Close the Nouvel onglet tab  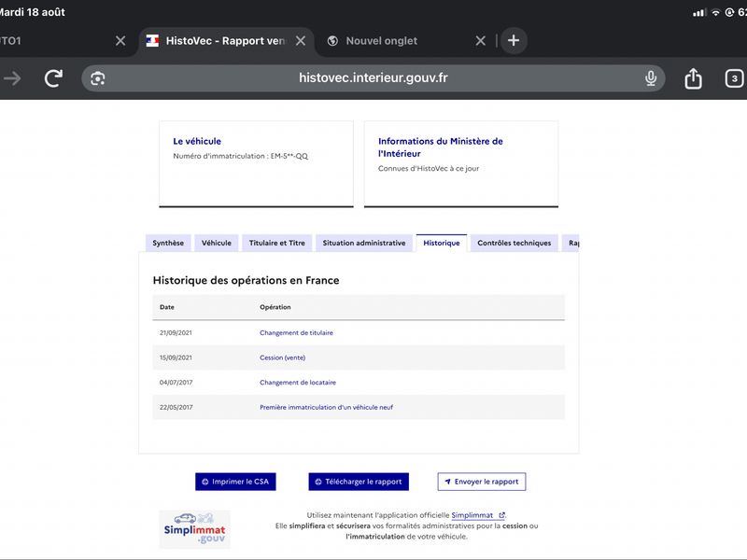481,41
